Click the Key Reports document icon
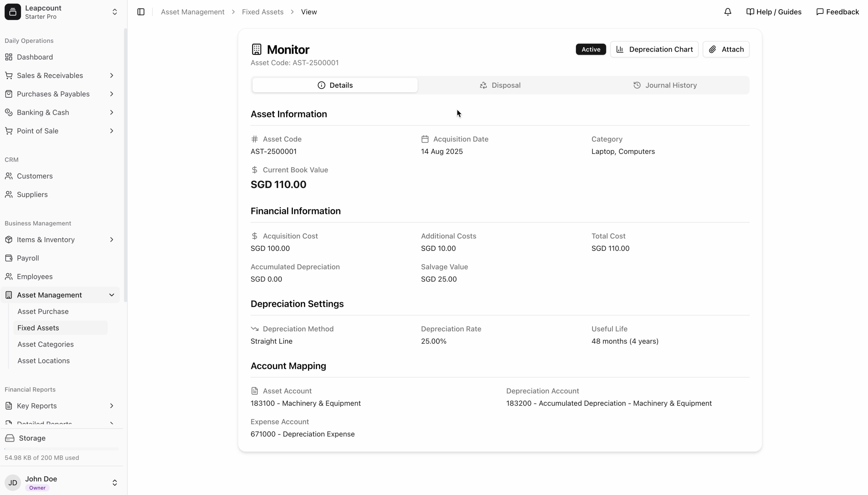The width and height of the screenshot is (868, 495). click(x=9, y=406)
